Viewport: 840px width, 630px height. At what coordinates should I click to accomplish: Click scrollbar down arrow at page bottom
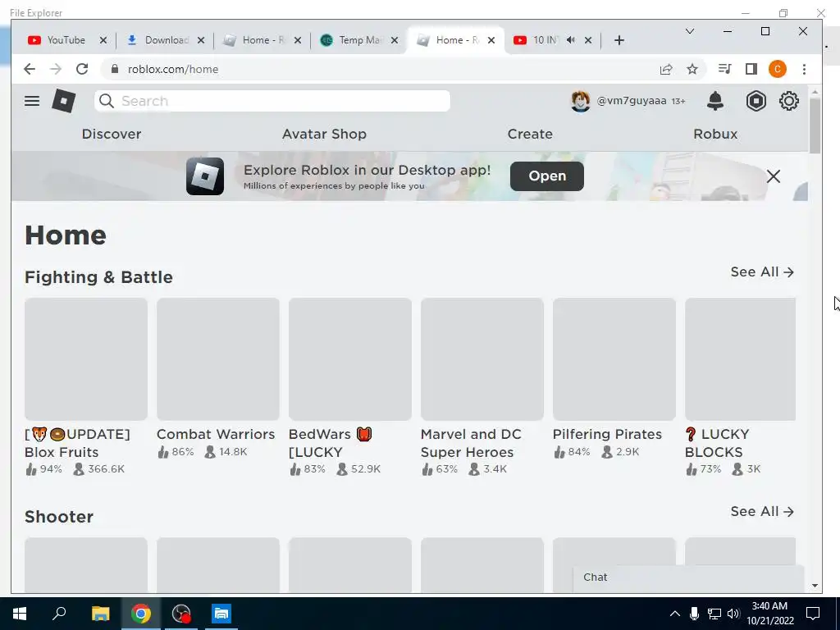click(815, 586)
